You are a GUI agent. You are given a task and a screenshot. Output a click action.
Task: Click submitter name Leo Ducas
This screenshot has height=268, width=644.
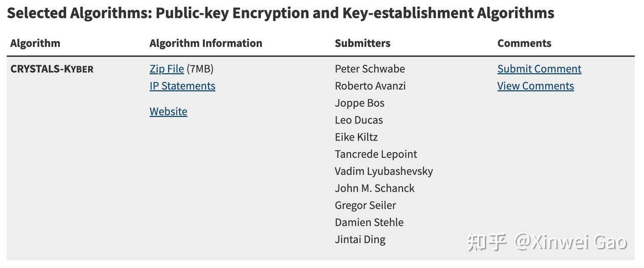pos(359,120)
